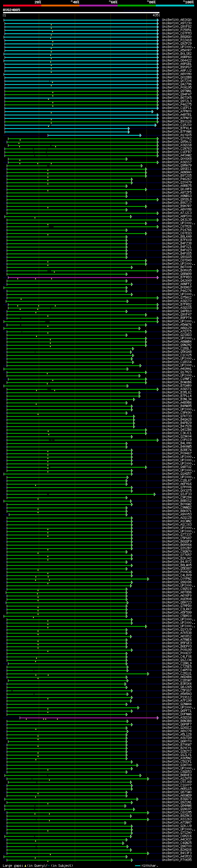Click label UniRef100_P46276

177,291
